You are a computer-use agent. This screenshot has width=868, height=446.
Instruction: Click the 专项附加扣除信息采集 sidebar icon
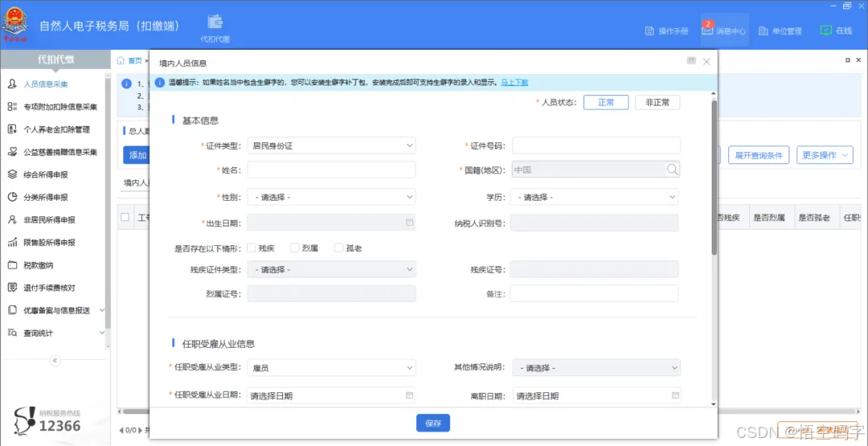point(12,107)
